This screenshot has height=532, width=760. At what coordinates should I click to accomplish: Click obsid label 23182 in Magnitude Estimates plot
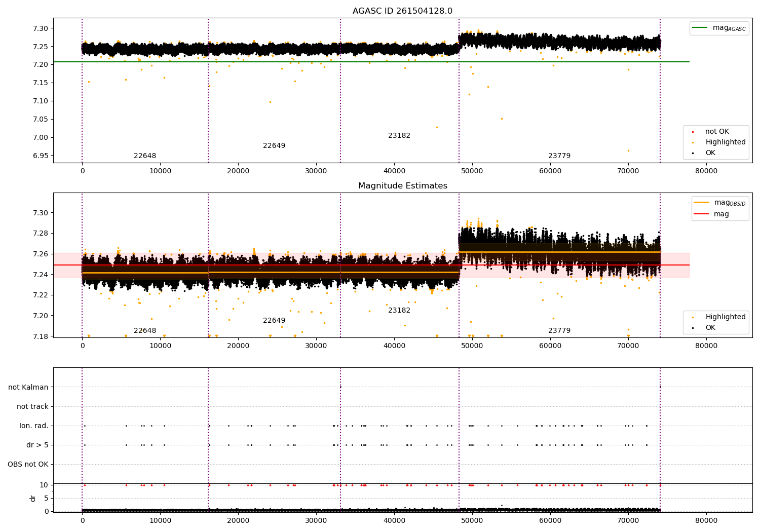point(399,311)
